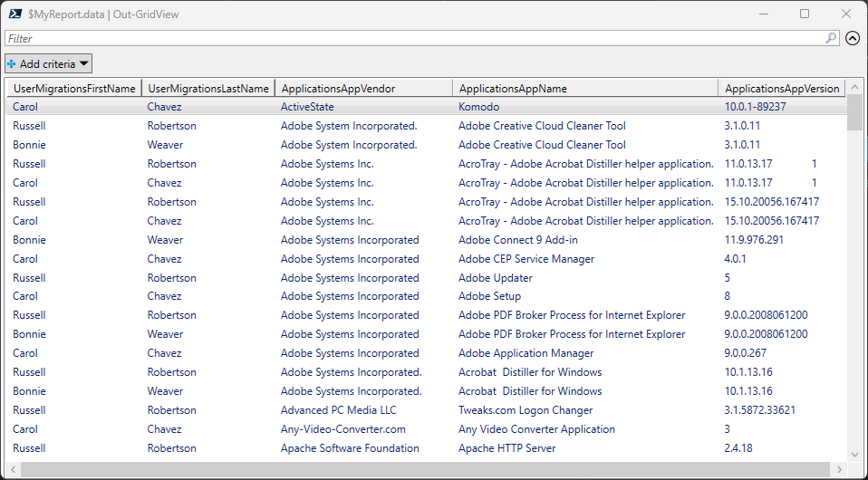Open the Add criteria dropdown
The image size is (868, 480).
point(48,63)
